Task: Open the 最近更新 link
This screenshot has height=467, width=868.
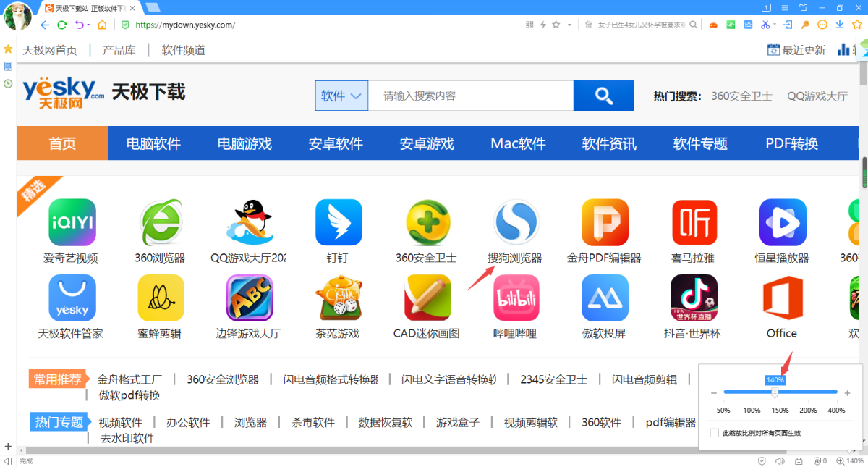Action: [796, 50]
